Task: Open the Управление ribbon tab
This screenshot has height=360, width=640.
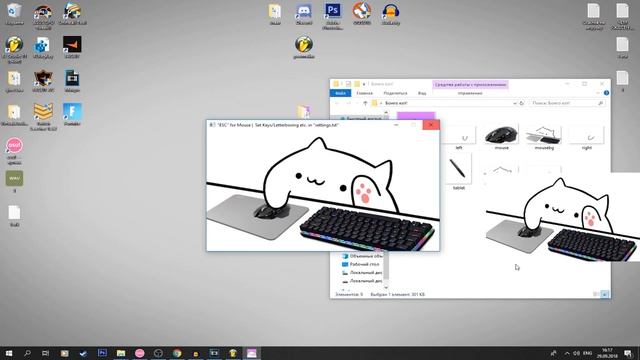Action: click(x=470, y=93)
